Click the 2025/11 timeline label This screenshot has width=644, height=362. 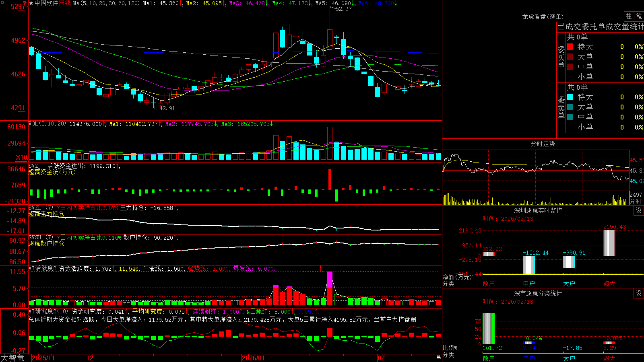point(43,358)
